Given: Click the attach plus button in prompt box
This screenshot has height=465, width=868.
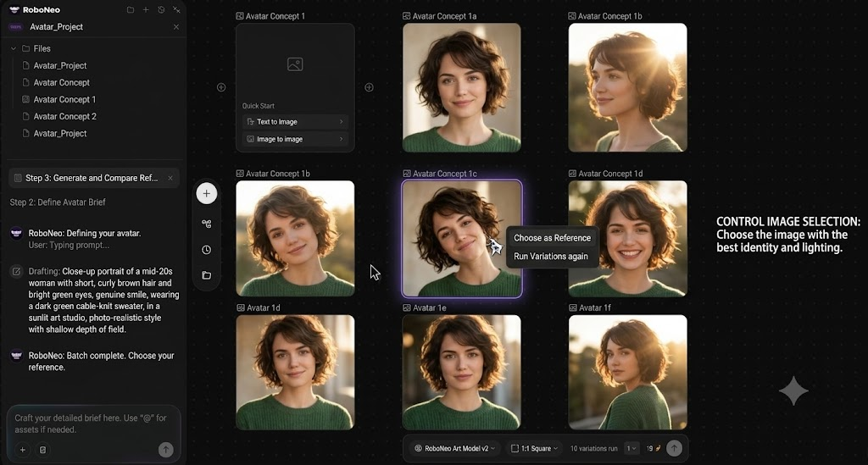Looking at the screenshot, I should [x=23, y=450].
